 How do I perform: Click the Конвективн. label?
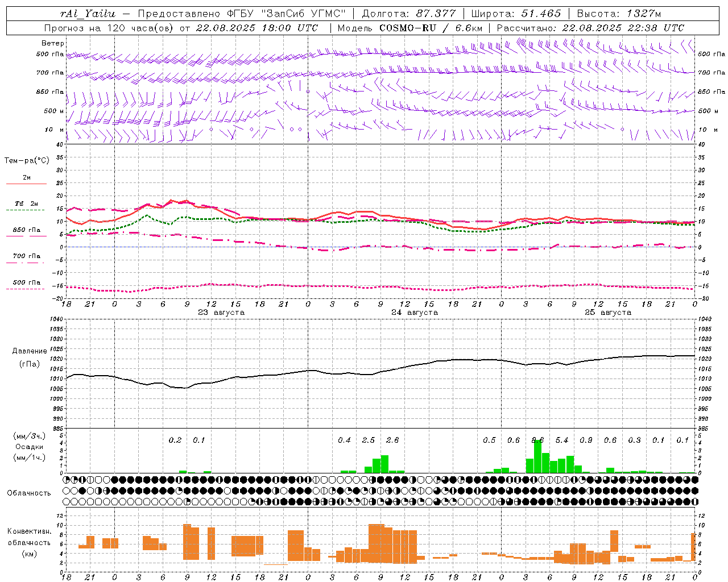pyautogui.click(x=30, y=532)
